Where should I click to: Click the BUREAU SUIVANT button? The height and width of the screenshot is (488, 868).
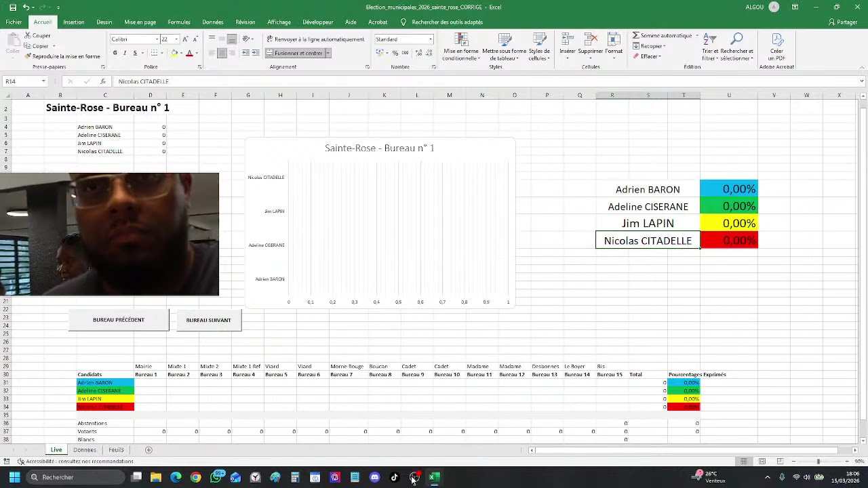[x=209, y=320]
